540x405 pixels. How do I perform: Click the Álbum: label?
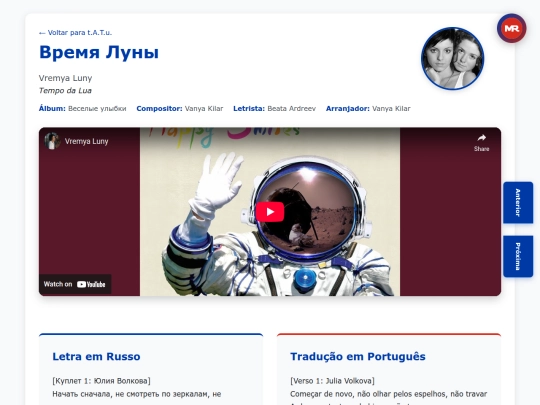52,108
